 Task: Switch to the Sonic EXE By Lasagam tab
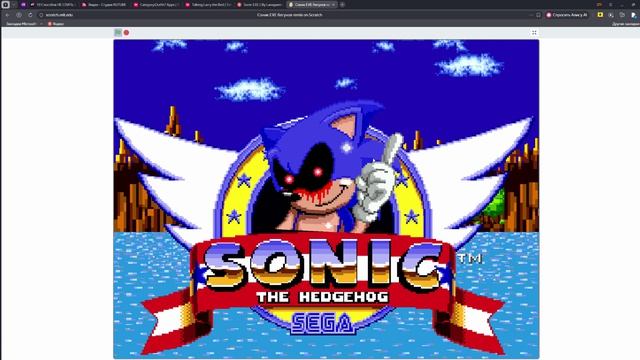tap(260, 4)
